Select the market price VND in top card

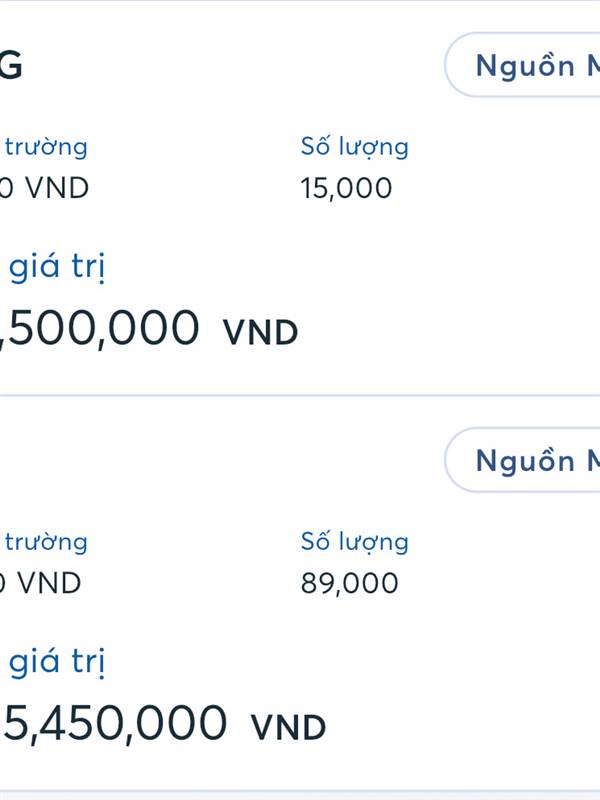pyautogui.click(x=44, y=188)
